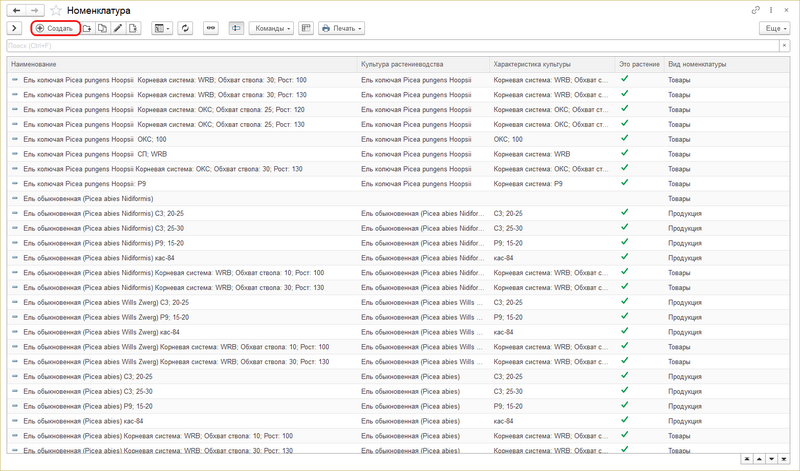Open the list view mode dropdown
Viewport: 800px width, 471px height.
coord(162,28)
